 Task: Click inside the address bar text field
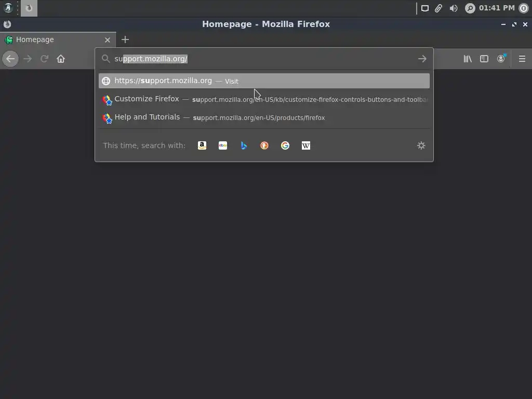tap(263, 59)
